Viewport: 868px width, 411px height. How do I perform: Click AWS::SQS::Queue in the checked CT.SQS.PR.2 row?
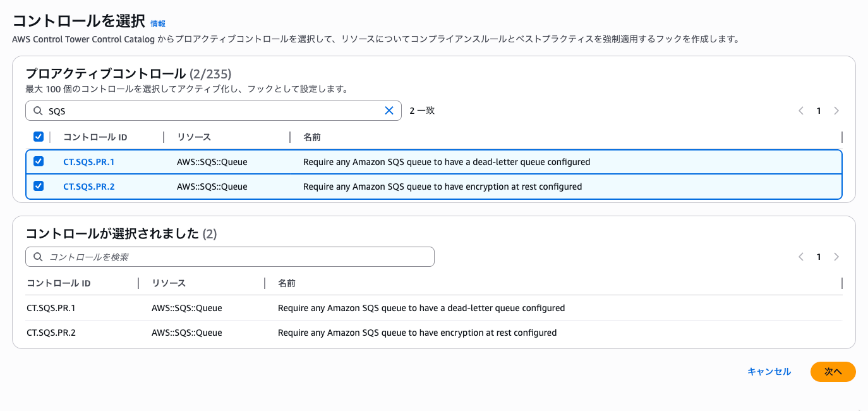[x=212, y=187]
